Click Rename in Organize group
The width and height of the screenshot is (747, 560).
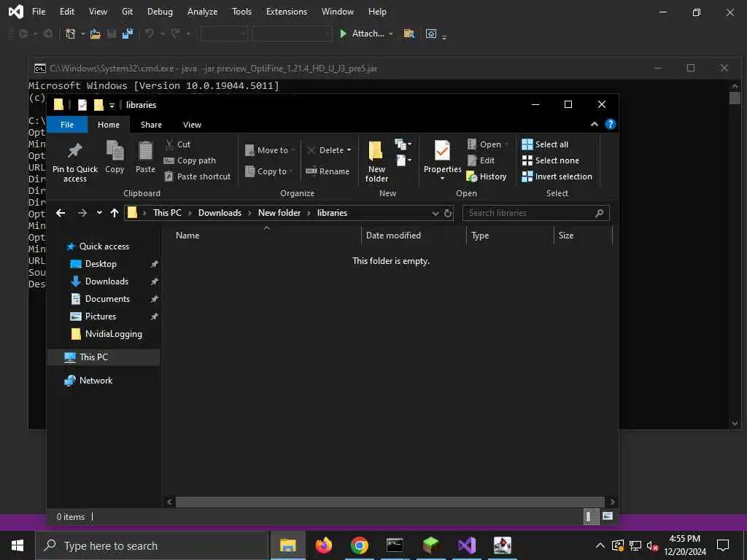point(328,171)
